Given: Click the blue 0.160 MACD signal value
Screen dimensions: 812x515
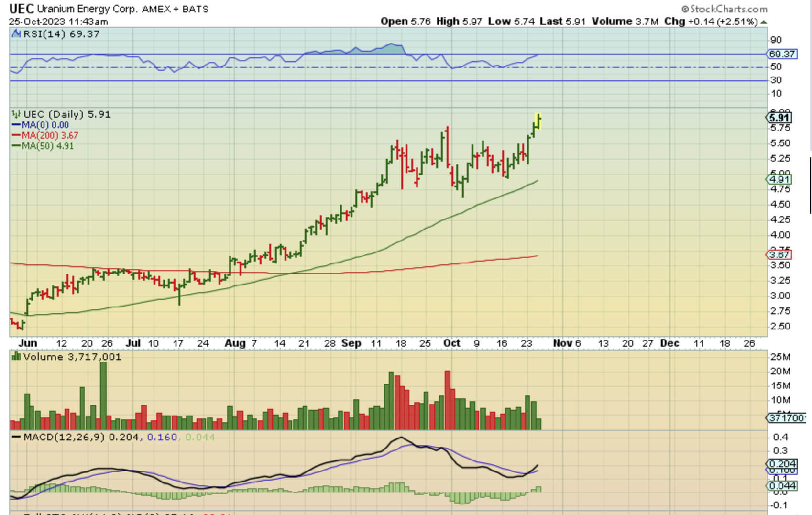Looking at the screenshot, I should point(162,437).
